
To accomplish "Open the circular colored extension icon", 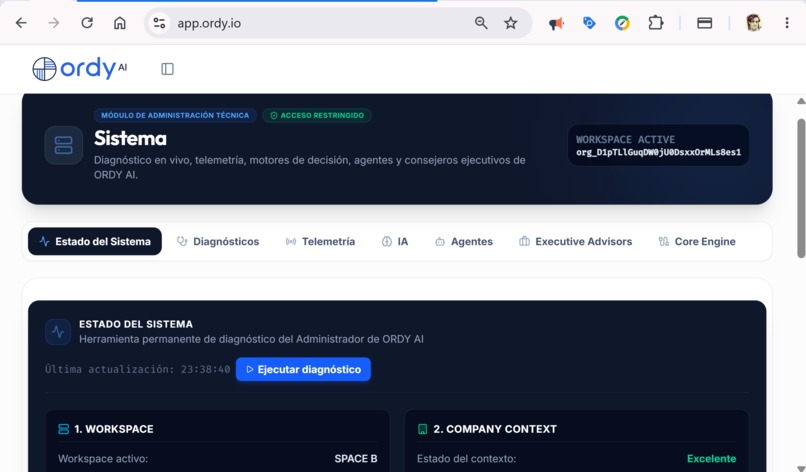I will pyautogui.click(x=622, y=23).
